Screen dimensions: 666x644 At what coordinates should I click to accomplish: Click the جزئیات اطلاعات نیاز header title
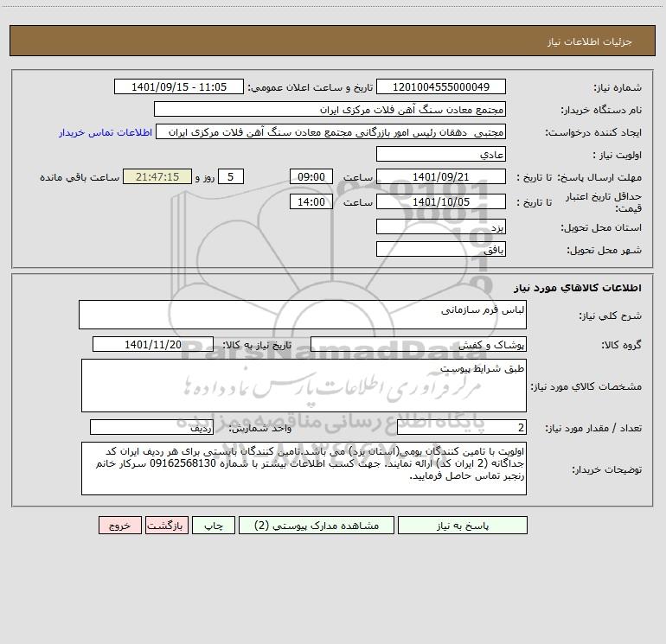tap(590, 41)
